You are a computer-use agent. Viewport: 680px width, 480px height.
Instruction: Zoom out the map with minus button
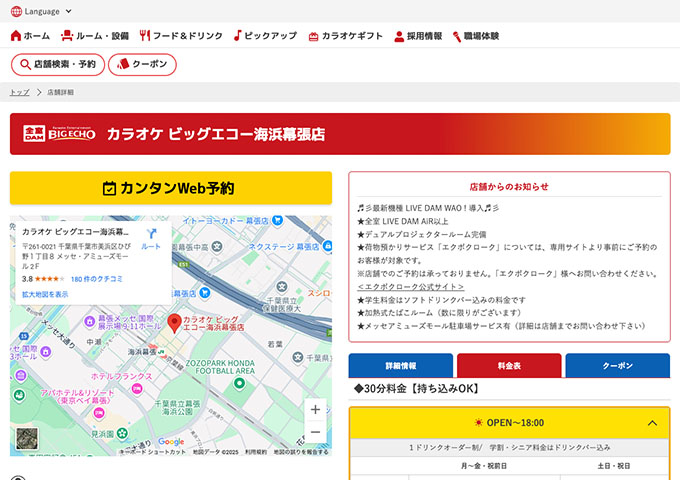point(315,432)
